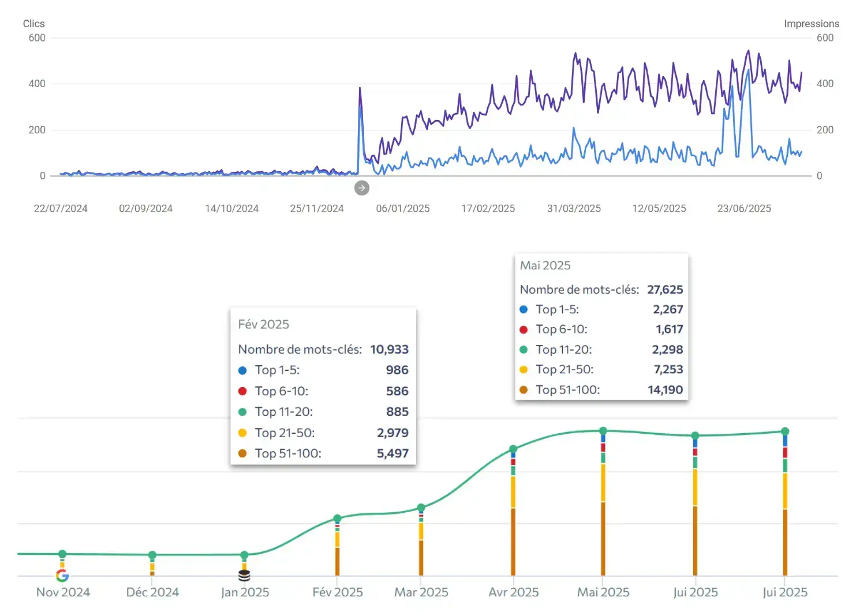Screen dimensions: 856x616
Task: Click the Top 11-20 value '885'
Action: 397,412
